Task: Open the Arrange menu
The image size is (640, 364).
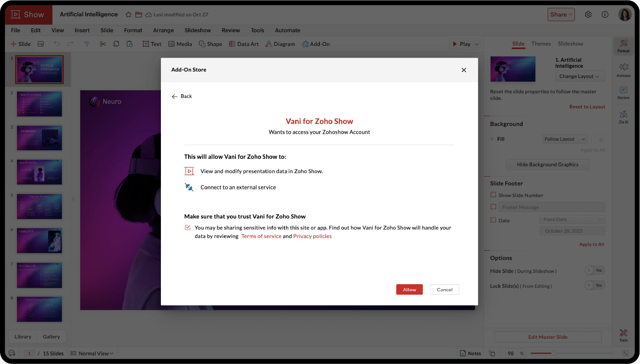Action: tap(163, 30)
